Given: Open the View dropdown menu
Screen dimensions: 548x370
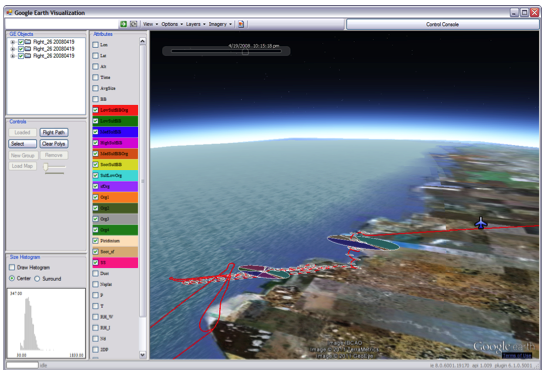Looking at the screenshot, I should coord(151,24).
